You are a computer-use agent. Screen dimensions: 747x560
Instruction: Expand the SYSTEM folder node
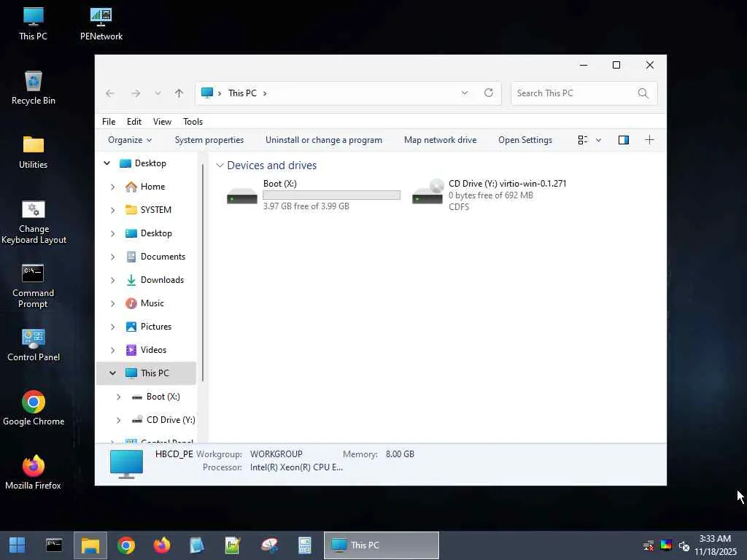(x=113, y=210)
